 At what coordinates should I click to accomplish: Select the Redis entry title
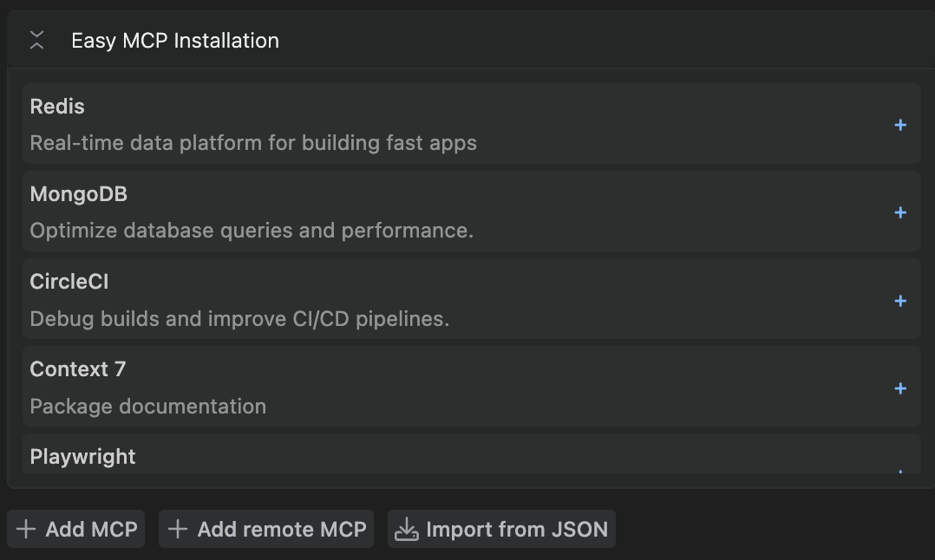point(57,107)
